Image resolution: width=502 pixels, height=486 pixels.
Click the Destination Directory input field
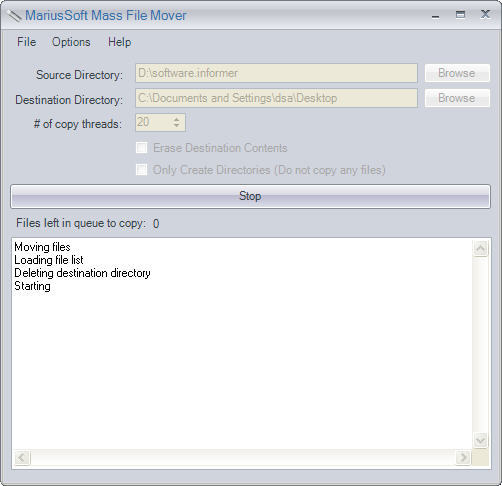pos(276,98)
